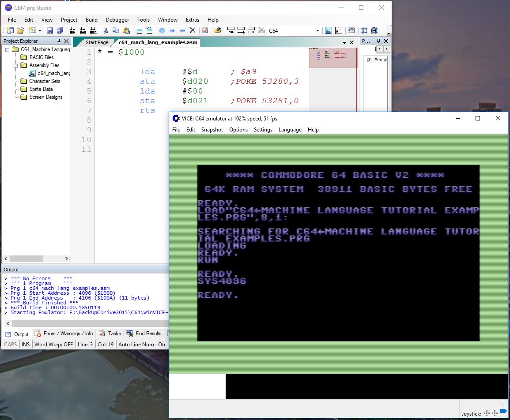Screen dimensions: 510x420
Task: Click the character grid editor icon
Action: (x=364, y=30)
